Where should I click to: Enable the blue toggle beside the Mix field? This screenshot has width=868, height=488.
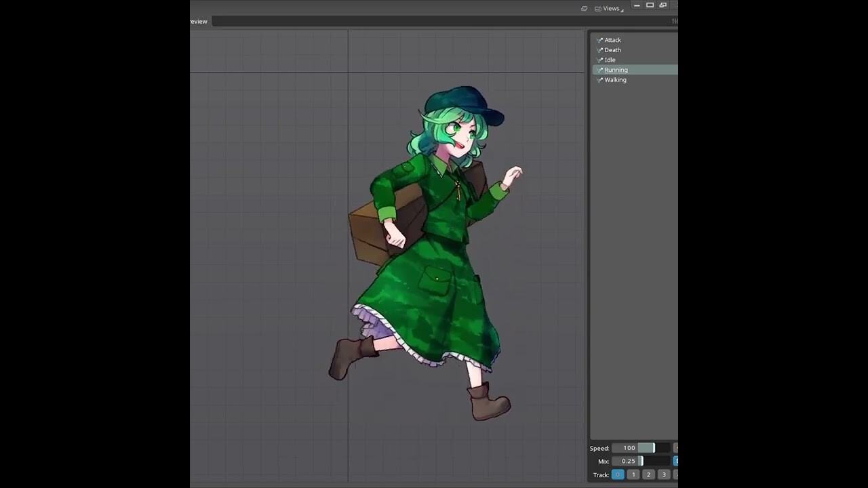(675, 461)
